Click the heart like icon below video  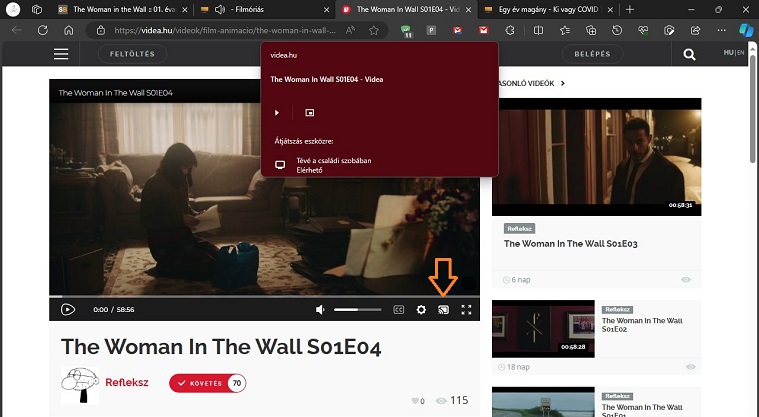click(415, 401)
